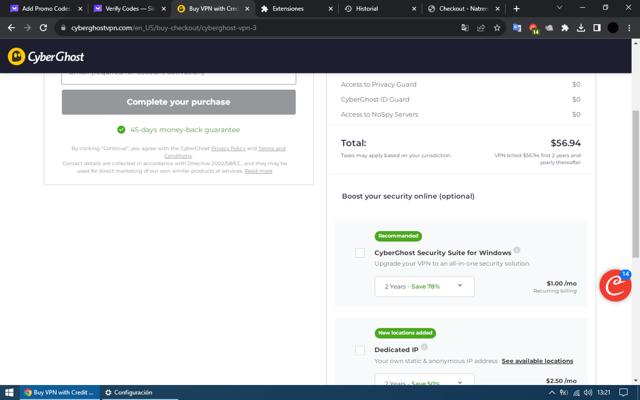Show hidden tray icons chevron
This screenshot has height=400, width=640.
point(552,392)
